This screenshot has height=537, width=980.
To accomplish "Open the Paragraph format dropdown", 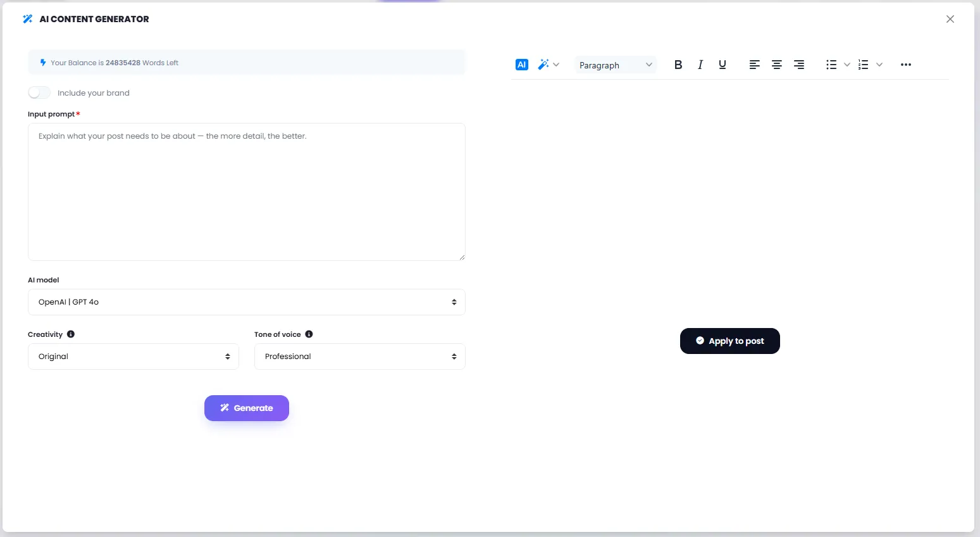I will 616,65.
